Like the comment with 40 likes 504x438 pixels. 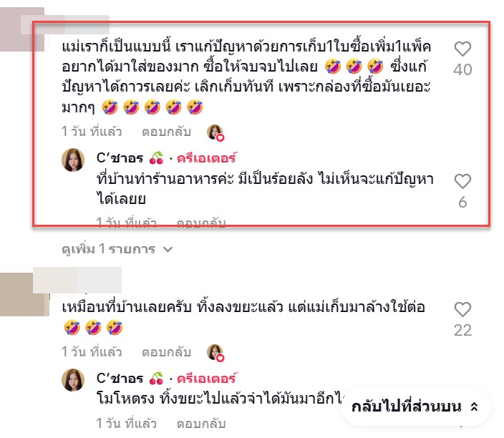coord(462,49)
